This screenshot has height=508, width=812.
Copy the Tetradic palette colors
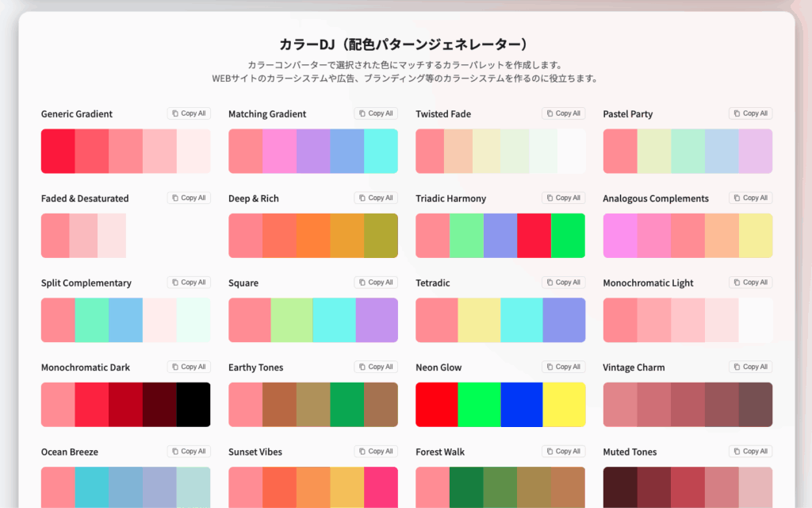pyautogui.click(x=564, y=283)
